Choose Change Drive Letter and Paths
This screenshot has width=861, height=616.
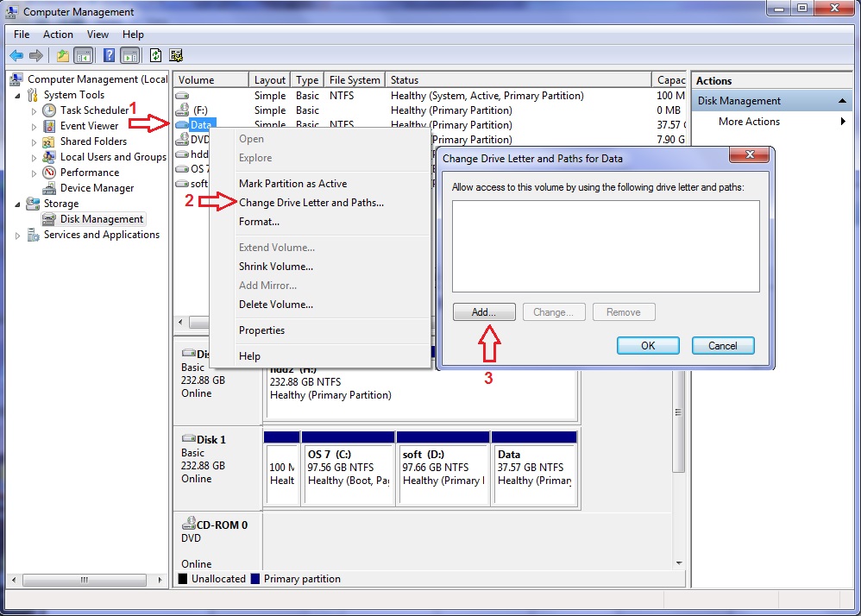pyautogui.click(x=311, y=203)
